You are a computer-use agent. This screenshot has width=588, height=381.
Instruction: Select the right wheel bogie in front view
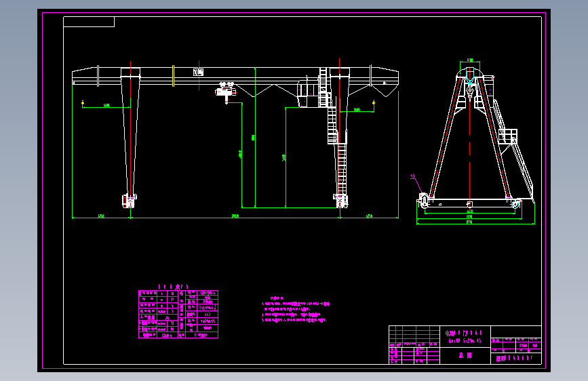click(340, 201)
